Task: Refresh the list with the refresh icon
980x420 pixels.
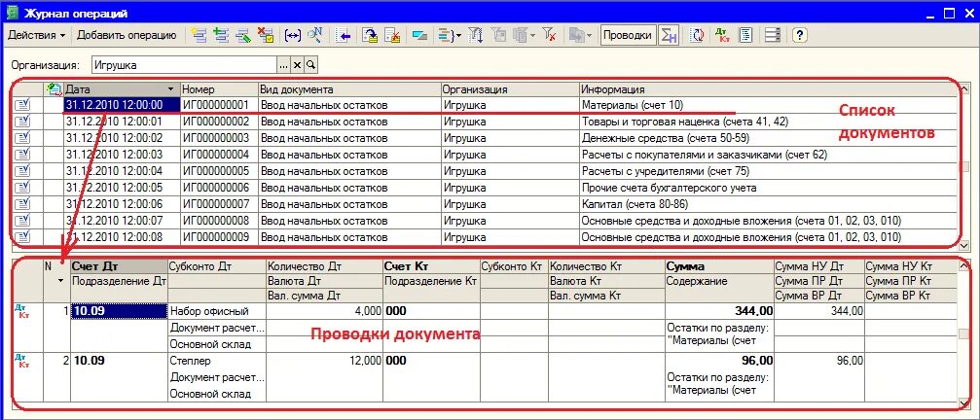Action: pyautogui.click(x=697, y=36)
